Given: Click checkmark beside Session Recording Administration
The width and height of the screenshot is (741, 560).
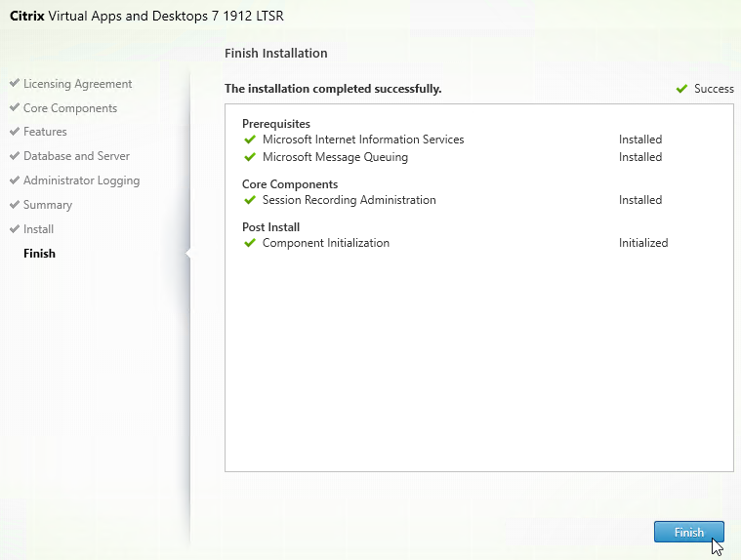Looking at the screenshot, I should pyautogui.click(x=250, y=200).
